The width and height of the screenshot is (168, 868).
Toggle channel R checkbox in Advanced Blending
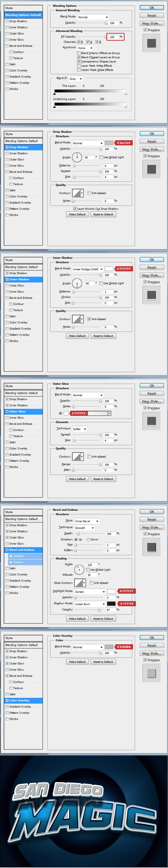pos(79,42)
